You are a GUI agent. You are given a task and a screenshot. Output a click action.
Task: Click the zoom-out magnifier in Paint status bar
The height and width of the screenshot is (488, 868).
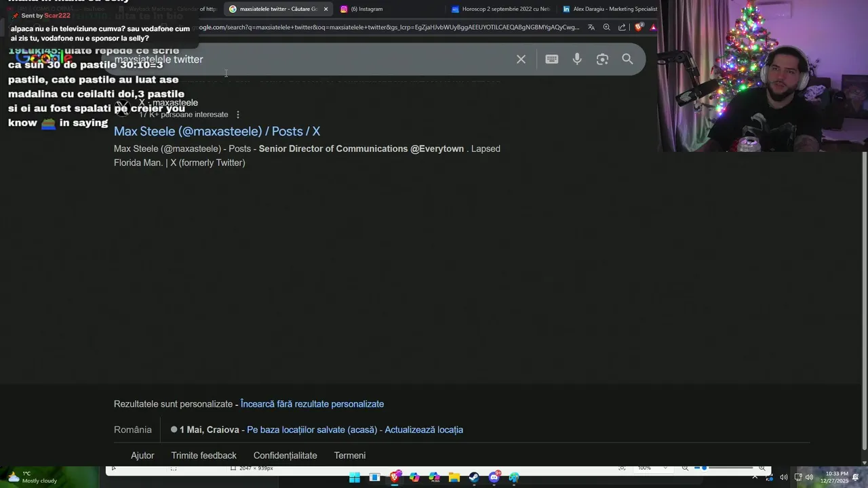(x=685, y=468)
